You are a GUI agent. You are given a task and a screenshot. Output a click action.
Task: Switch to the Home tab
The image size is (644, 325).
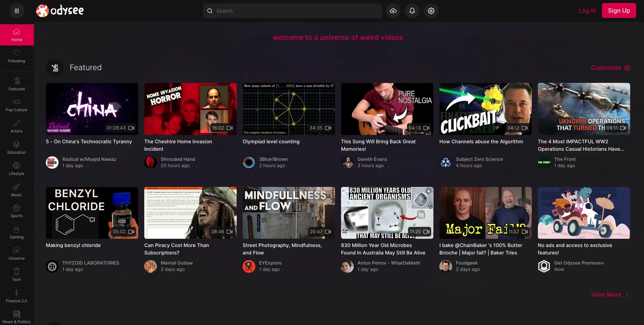17,35
